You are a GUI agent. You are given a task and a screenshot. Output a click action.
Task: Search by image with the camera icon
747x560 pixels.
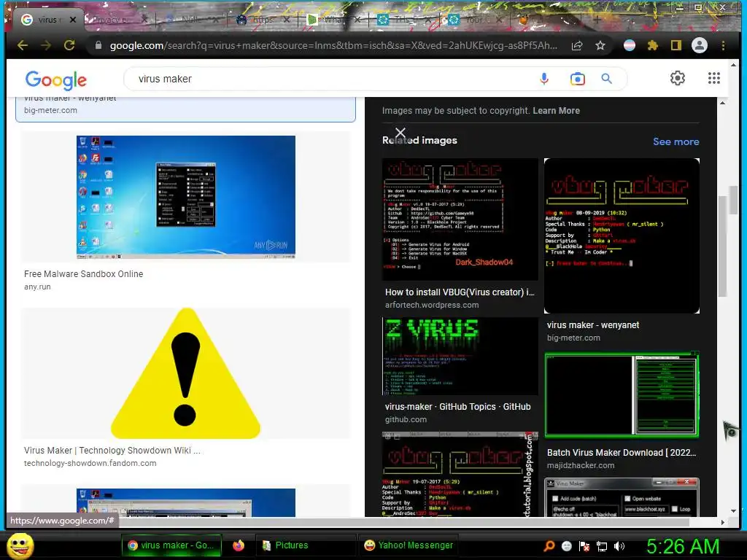point(578,79)
